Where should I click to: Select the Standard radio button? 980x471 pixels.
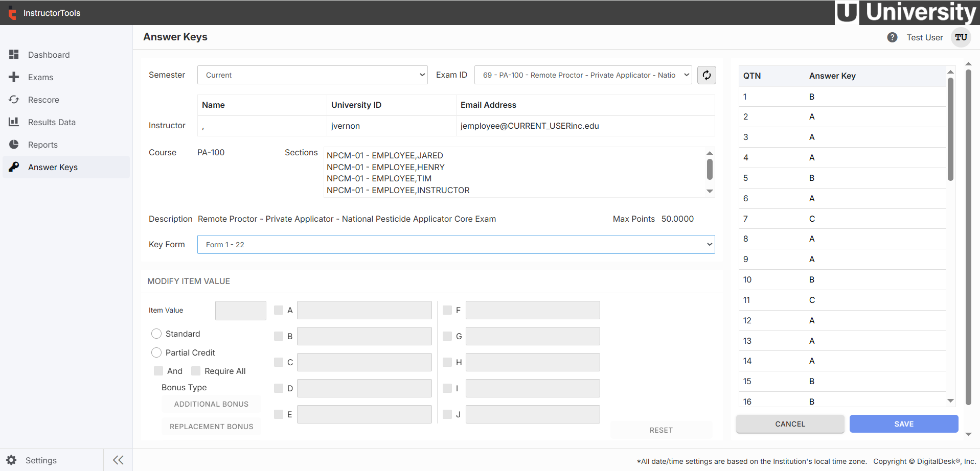point(156,334)
